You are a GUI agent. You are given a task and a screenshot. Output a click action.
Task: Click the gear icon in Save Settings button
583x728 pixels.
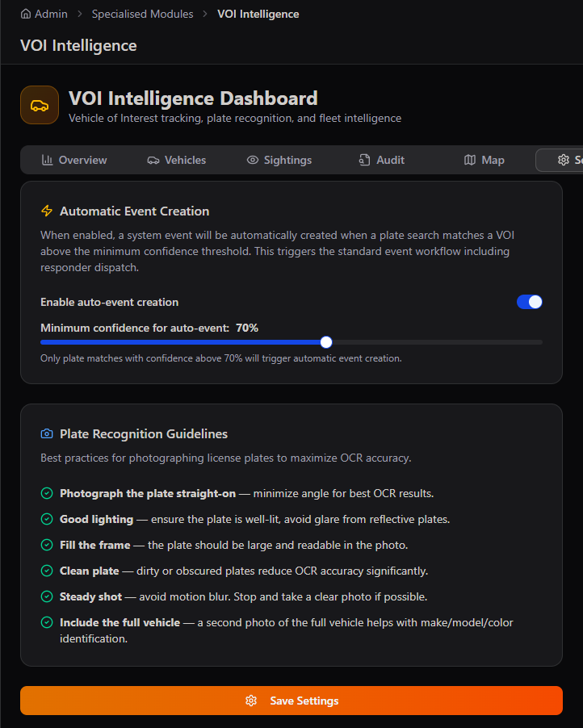point(251,701)
